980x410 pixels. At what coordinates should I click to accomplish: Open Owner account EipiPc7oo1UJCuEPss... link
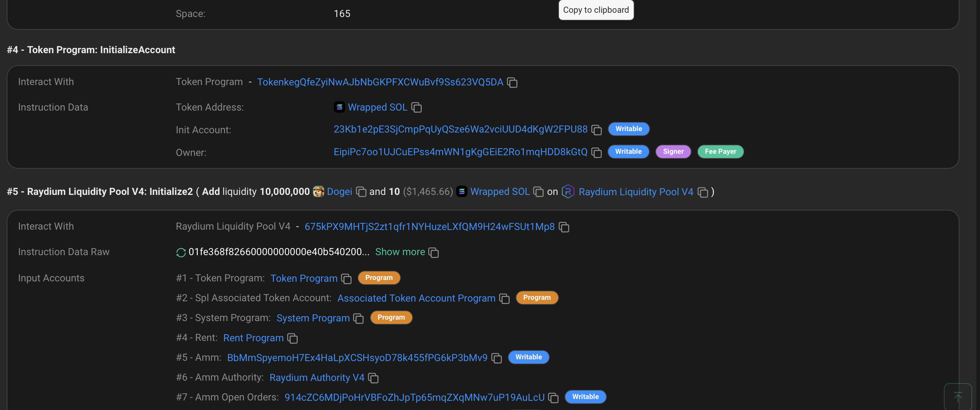[x=460, y=152]
